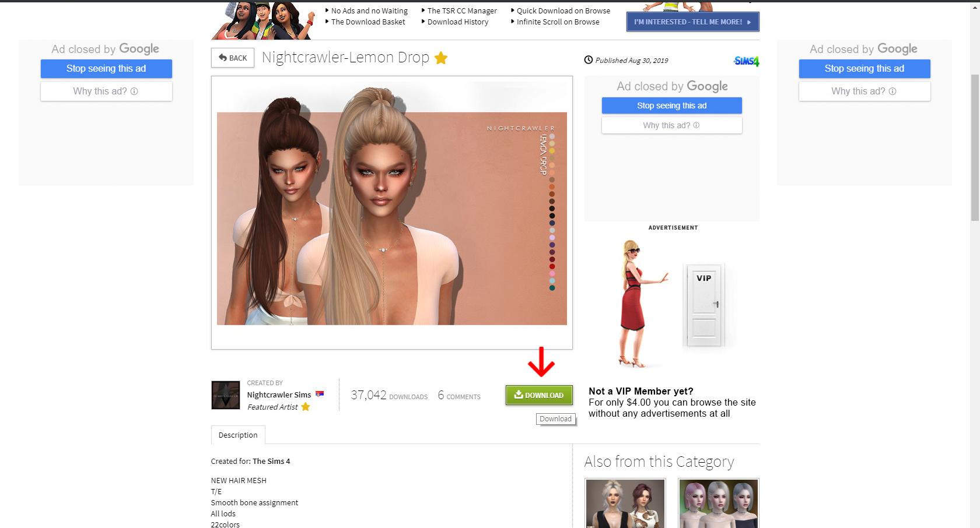Click the yellow star next to the title
Screen dimensions: 980x528
[441, 58]
